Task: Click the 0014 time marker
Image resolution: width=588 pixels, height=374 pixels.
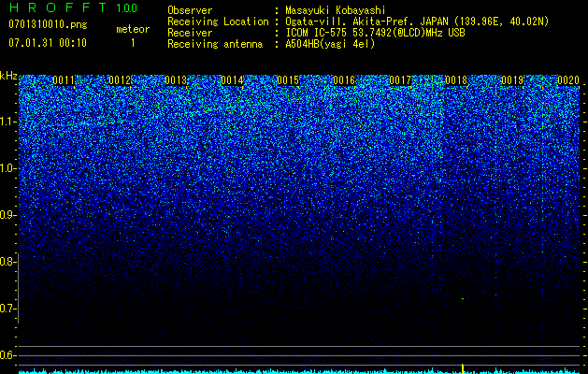Action: coord(232,80)
